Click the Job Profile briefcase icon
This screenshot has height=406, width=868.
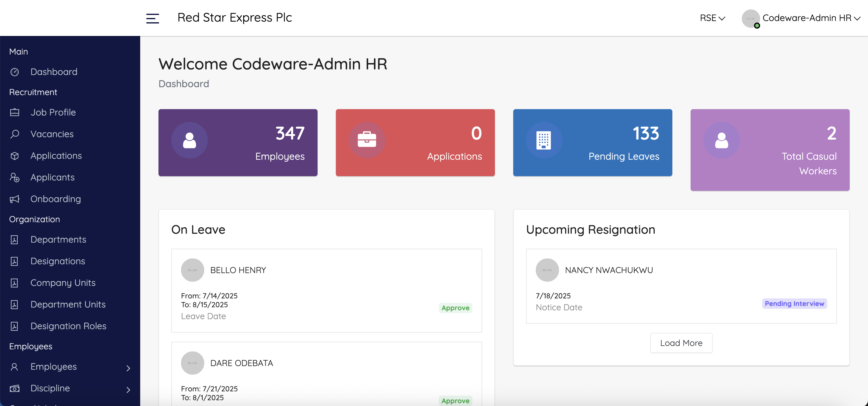coord(15,112)
